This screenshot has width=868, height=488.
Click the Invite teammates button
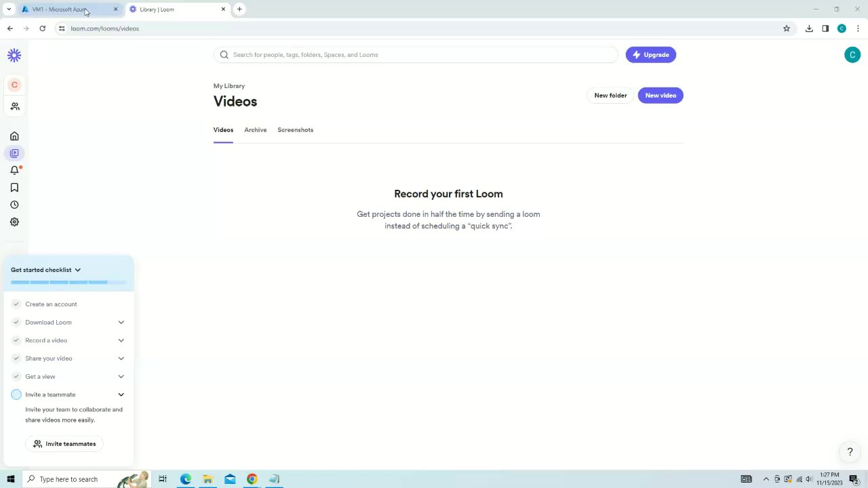pos(64,444)
